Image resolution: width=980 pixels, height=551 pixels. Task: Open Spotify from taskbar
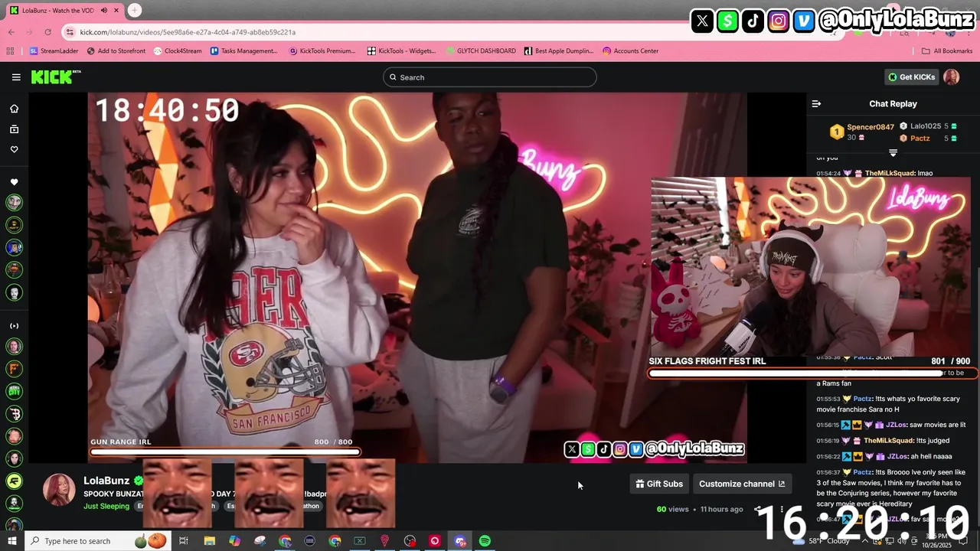click(x=485, y=541)
